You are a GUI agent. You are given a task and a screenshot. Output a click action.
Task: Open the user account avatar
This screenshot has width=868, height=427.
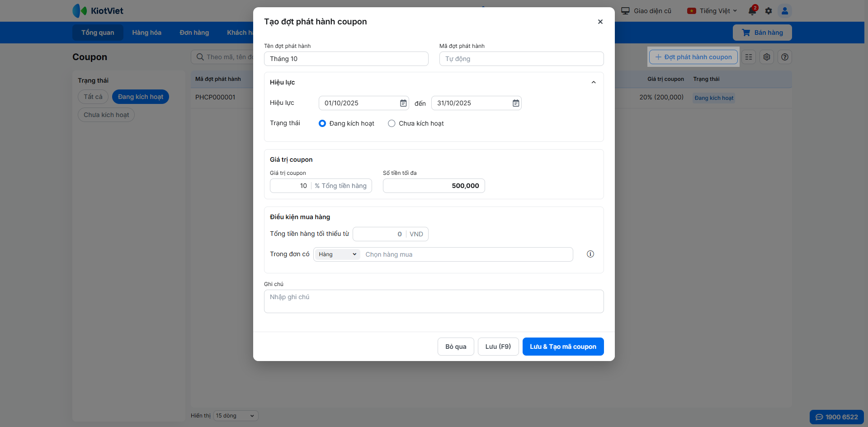(x=785, y=11)
